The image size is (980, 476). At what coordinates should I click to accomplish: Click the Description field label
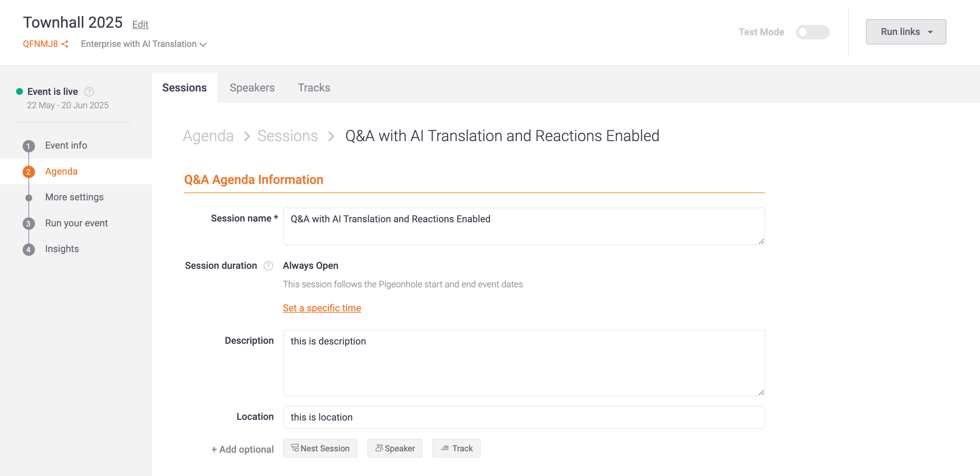click(249, 341)
